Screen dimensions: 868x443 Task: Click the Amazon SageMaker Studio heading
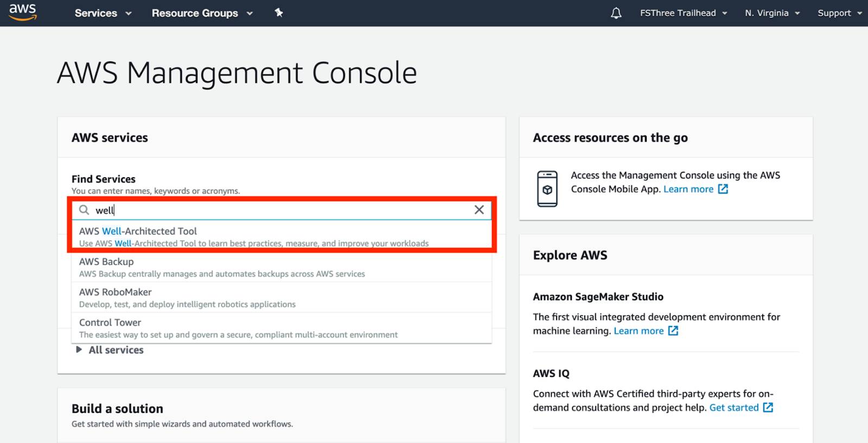click(598, 297)
